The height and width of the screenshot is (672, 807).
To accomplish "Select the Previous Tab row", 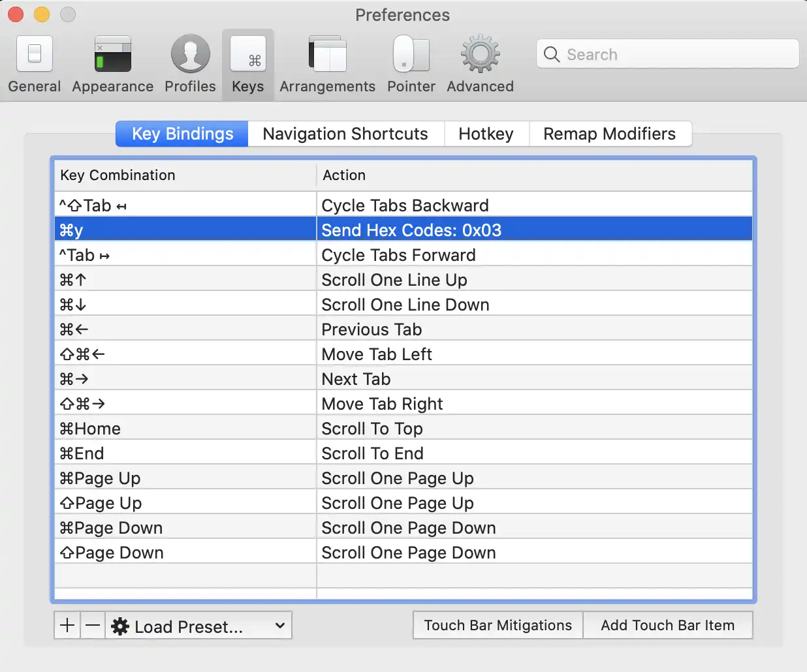I will click(403, 329).
